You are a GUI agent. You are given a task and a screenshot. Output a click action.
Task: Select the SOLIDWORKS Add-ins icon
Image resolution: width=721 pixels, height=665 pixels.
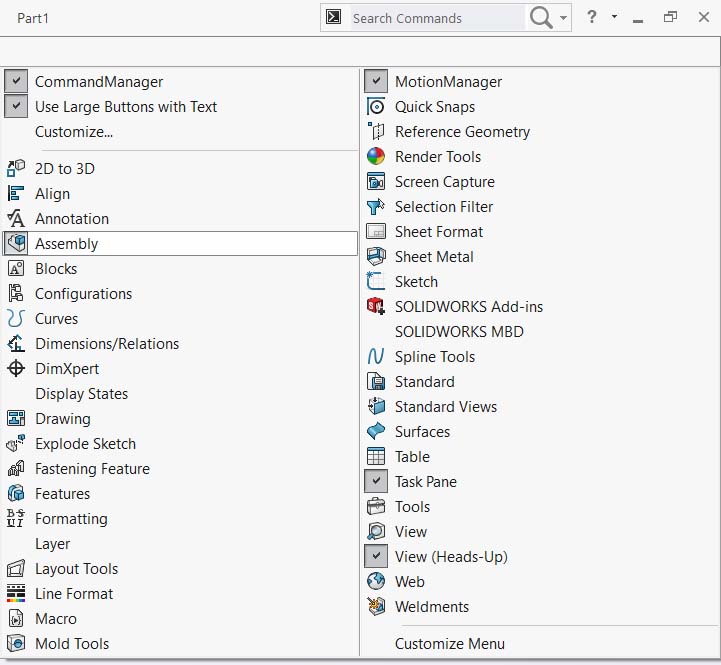point(376,307)
